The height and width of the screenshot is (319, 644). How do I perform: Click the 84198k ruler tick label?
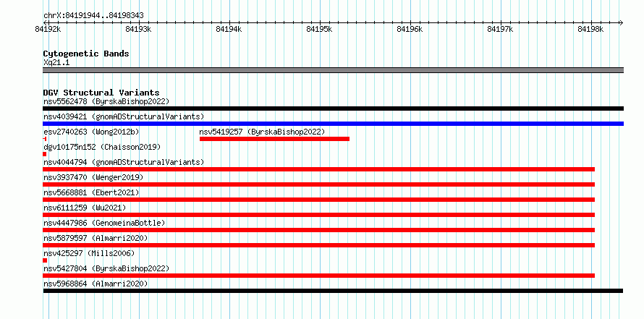(x=590, y=29)
